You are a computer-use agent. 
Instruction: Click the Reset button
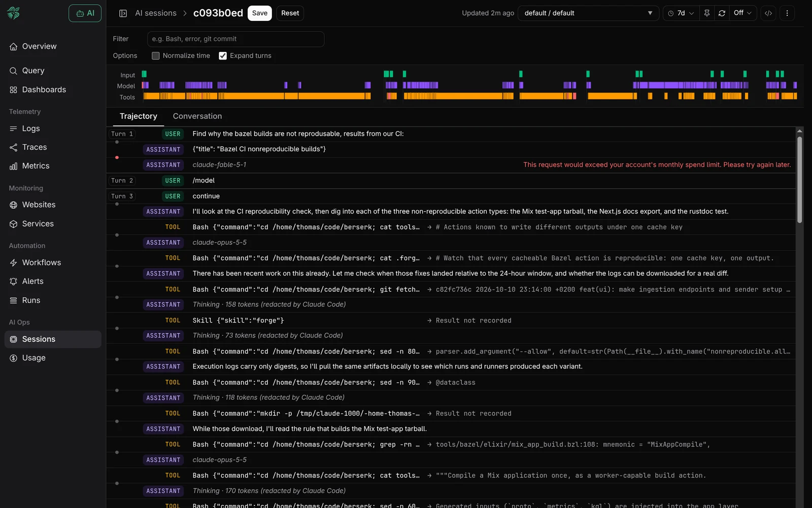pyautogui.click(x=290, y=13)
